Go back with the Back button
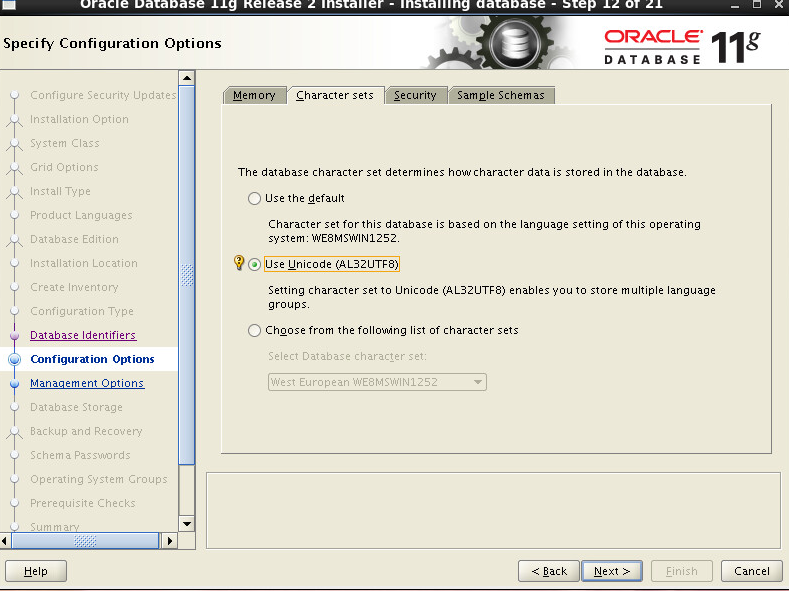Image resolution: width=789 pixels, height=591 pixels. pyautogui.click(x=549, y=571)
